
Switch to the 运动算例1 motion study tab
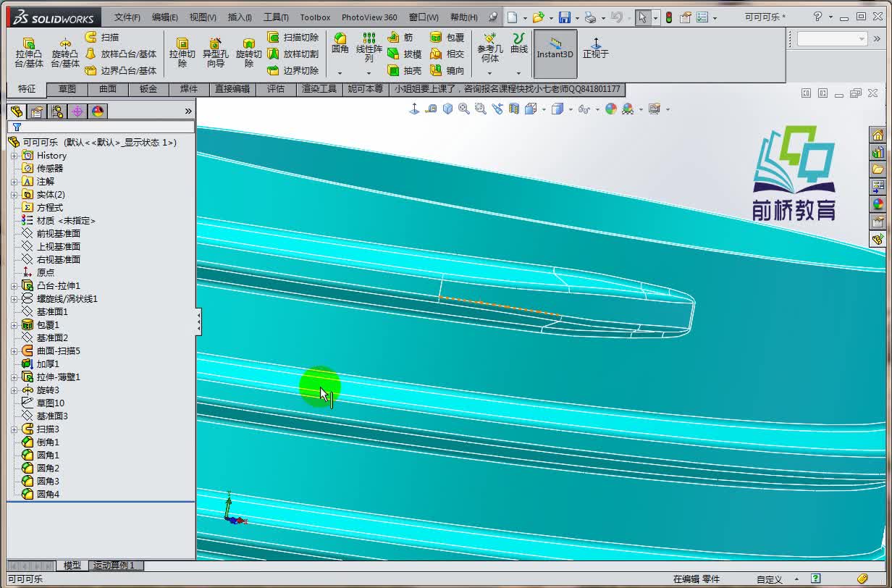point(115,565)
